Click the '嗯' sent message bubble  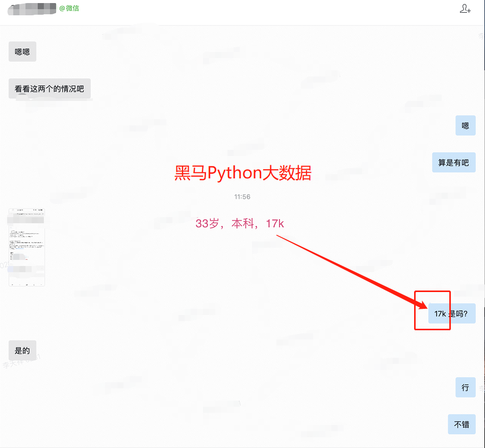(465, 125)
